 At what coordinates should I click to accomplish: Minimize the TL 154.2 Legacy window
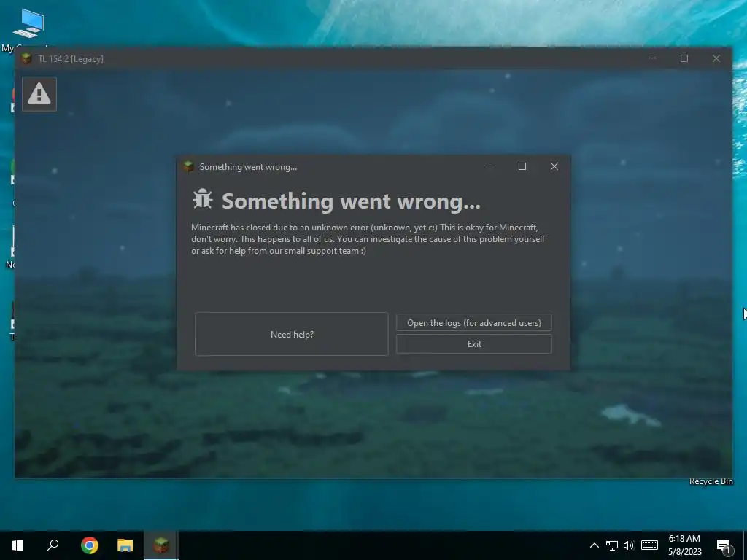[652, 58]
